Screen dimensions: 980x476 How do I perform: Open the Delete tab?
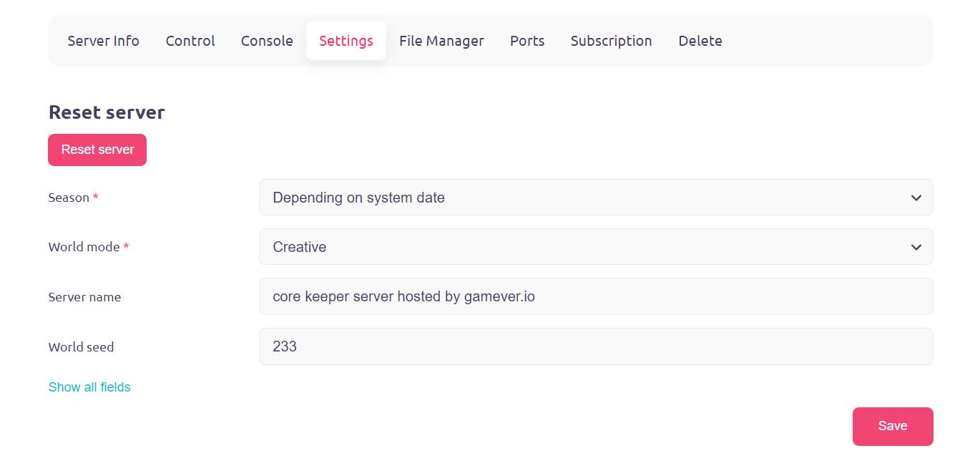700,41
